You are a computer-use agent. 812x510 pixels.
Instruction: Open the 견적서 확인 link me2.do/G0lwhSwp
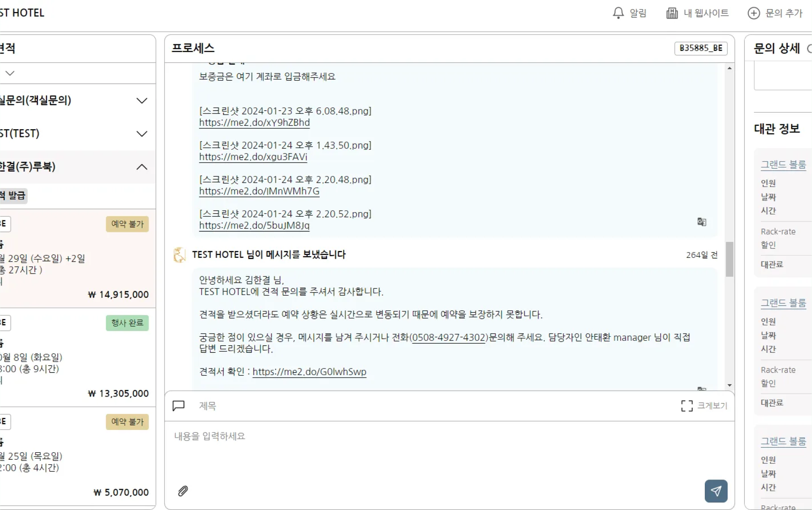[309, 371]
